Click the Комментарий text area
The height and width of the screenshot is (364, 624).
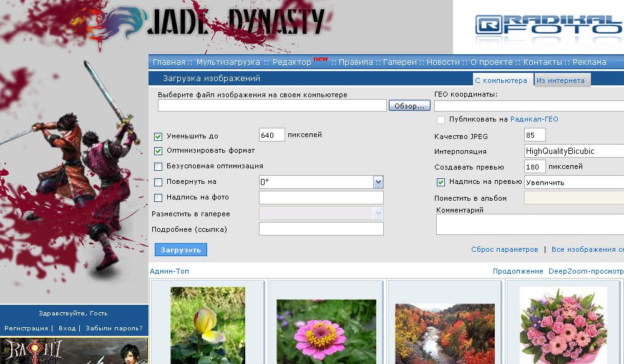(530, 224)
